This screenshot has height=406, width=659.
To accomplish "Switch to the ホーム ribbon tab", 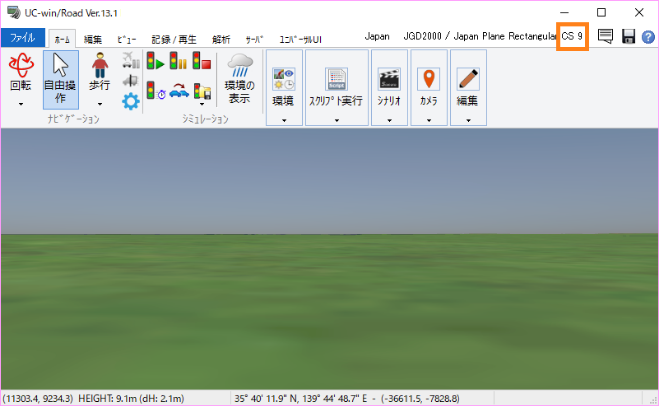I will pyautogui.click(x=62, y=39).
